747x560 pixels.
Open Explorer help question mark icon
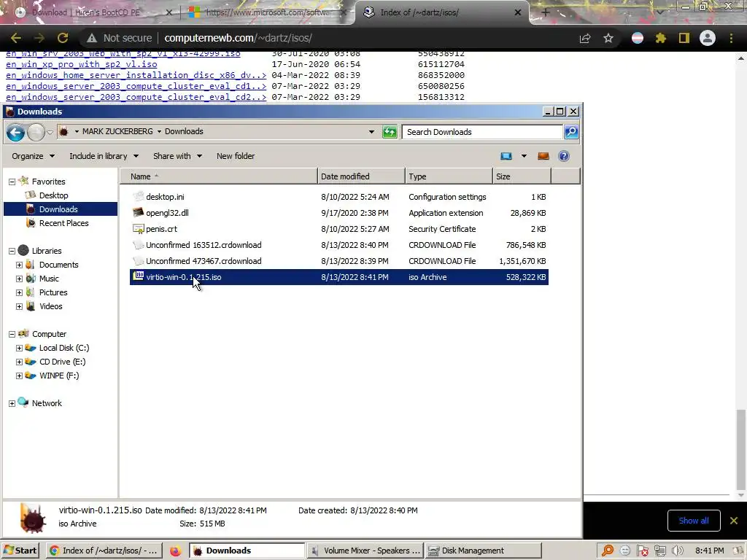point(564,156)
